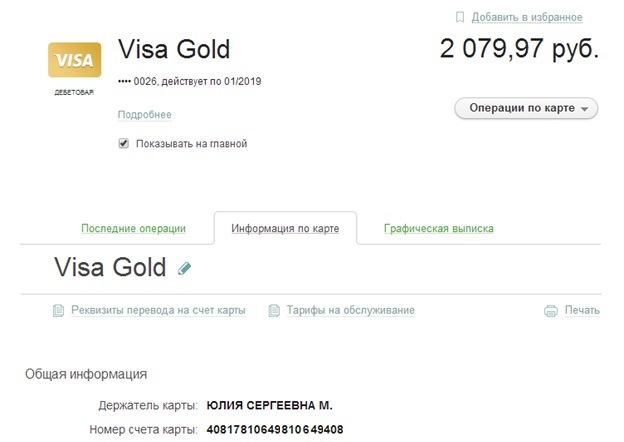Click the Visa Gold card logo
Screen dimensions: 624x442
(73, 61)
